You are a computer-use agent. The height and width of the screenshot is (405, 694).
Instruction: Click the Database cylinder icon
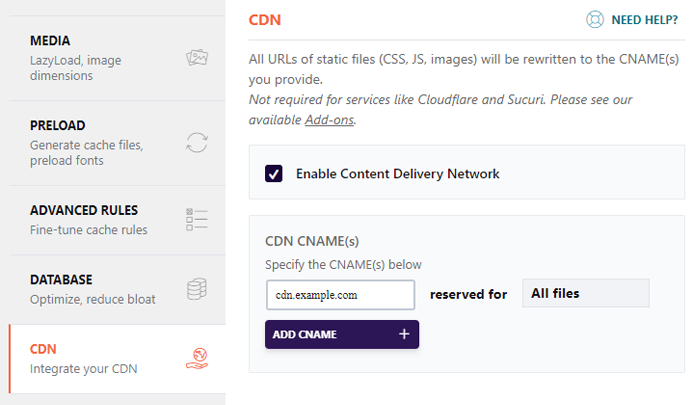point(197,289)
